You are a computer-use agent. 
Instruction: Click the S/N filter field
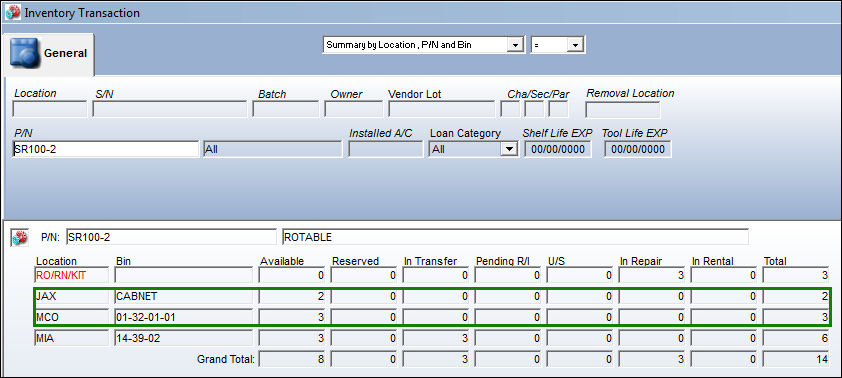(169, 110)
